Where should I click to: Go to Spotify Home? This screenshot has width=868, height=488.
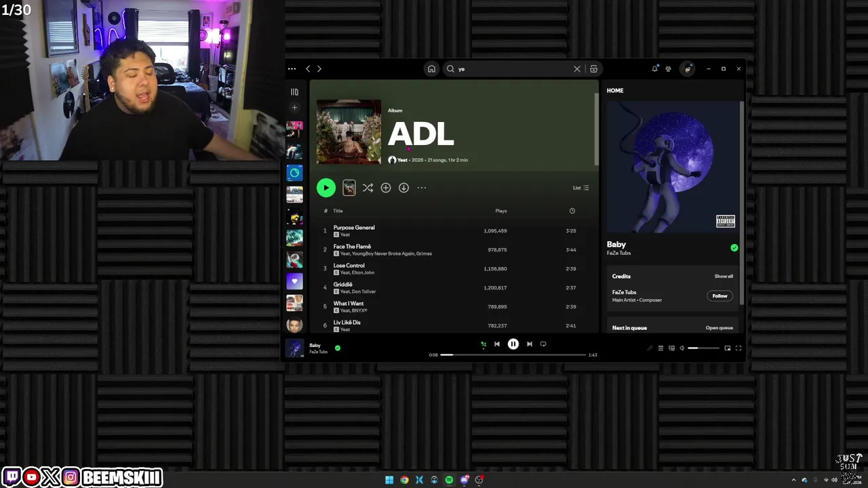(x=431, y=68)
